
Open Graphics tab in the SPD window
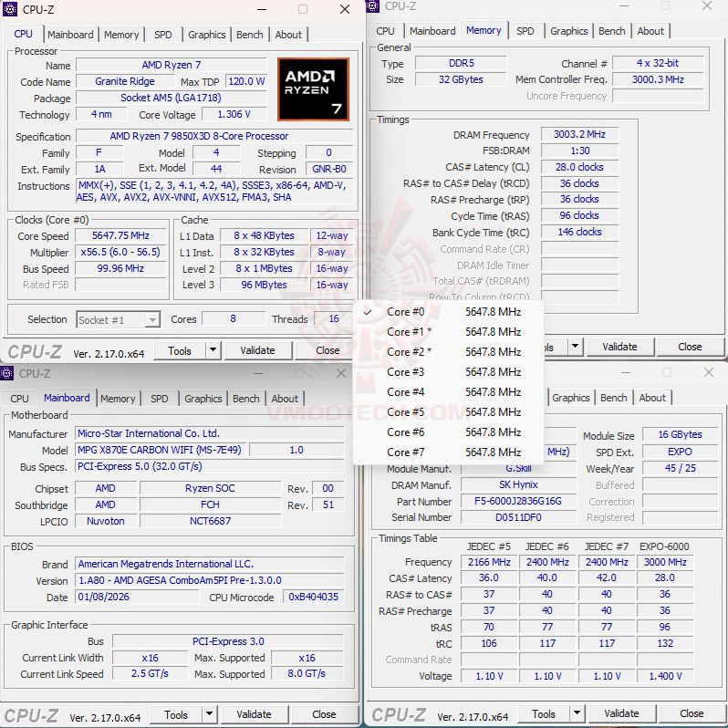coord(570,398)
